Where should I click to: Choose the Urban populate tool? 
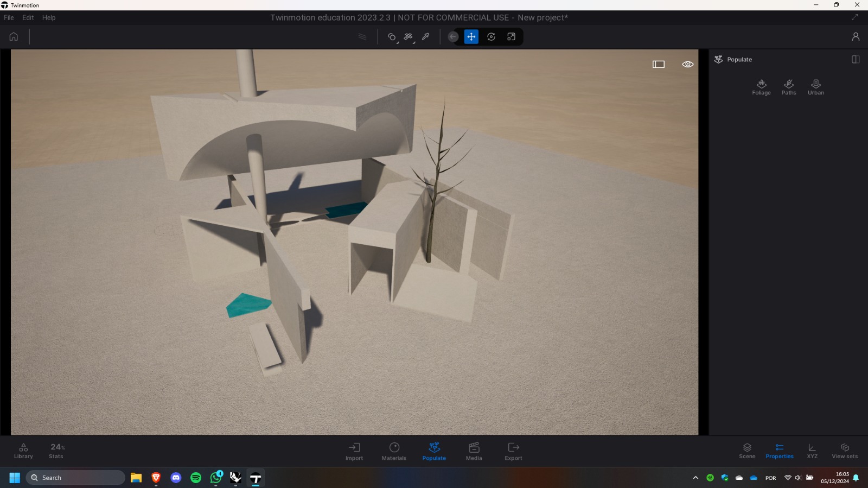816,87
